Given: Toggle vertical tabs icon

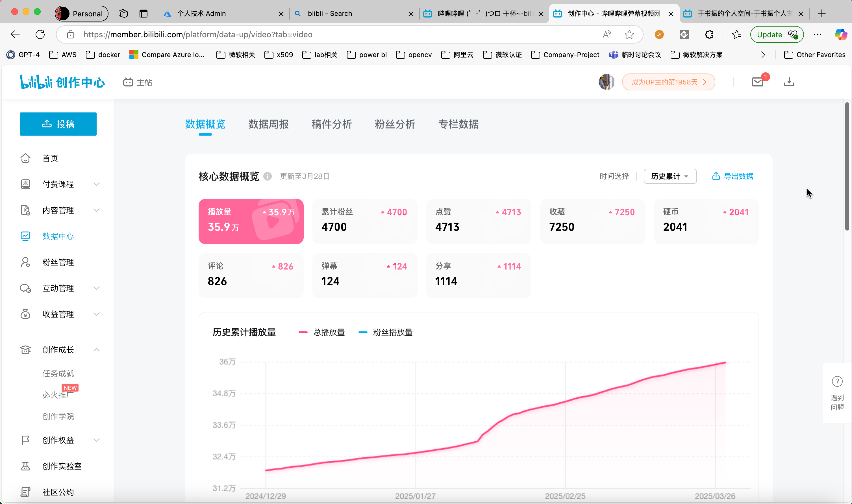Looking at the screenshot, I should [x=144, y=14].
